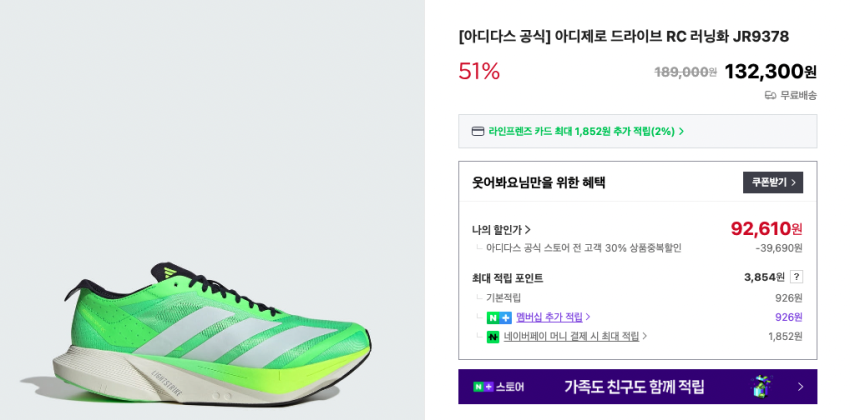
Task: Click the 쿠폰받기 coupon button
Action: [x=772, y=183]
